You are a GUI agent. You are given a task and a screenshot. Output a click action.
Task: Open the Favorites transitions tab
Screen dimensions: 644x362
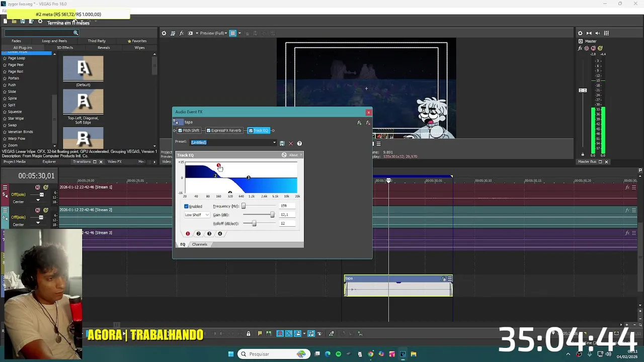[x=137, y=41]
